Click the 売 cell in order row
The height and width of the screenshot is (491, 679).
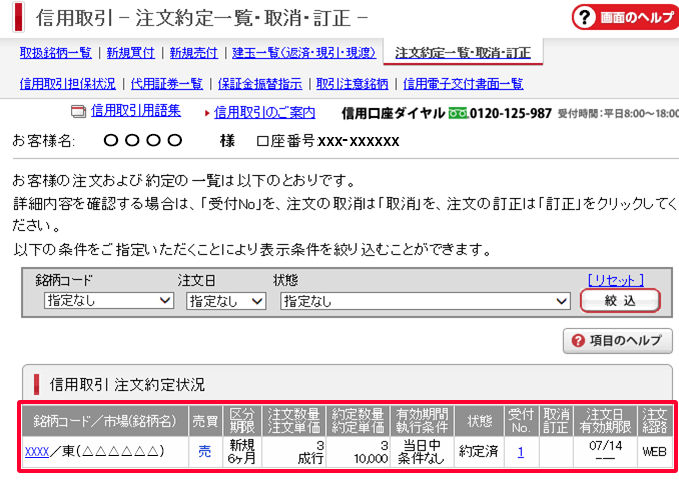pyautogui.click(x=204, y=452)
